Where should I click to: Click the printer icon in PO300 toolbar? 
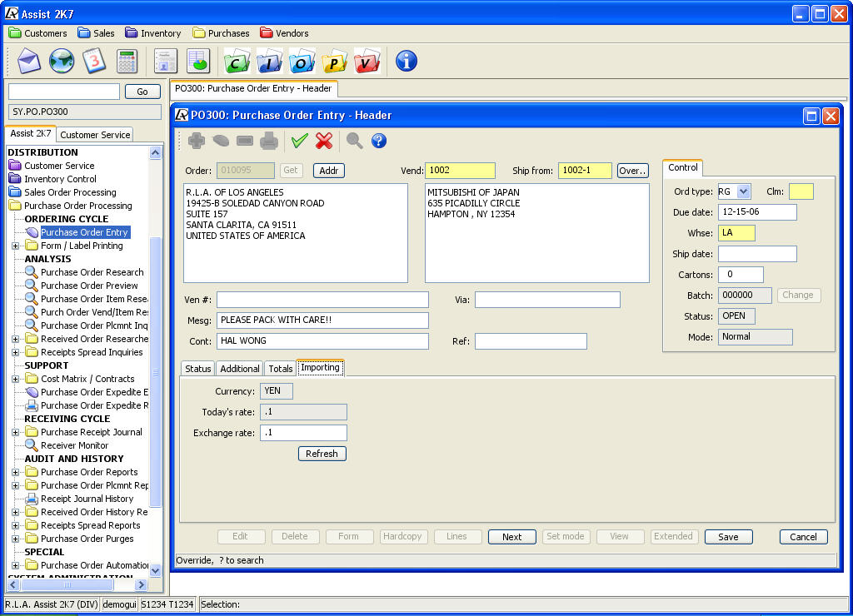pyautogui.click(x=269, y=141)
